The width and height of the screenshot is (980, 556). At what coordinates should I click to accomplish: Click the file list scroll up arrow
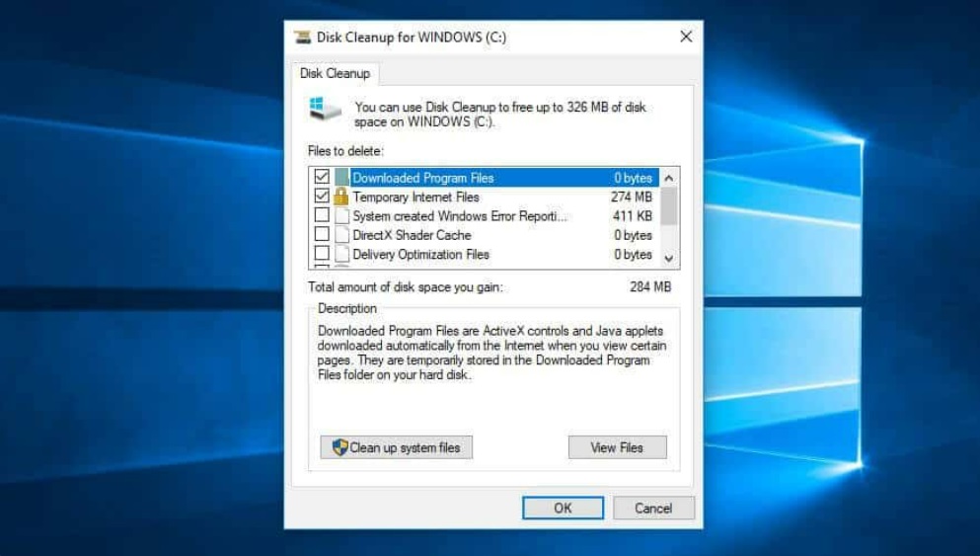point(669,178)
